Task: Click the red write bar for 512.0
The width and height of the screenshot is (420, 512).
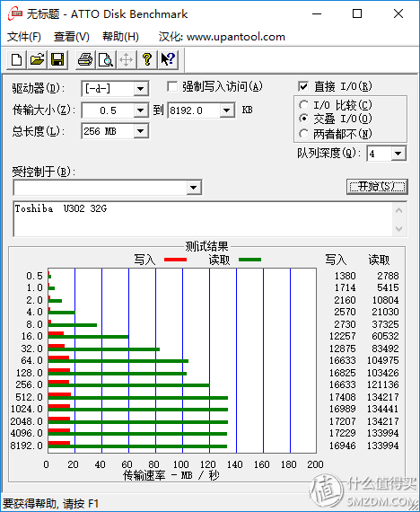Action: [x=60, y=394]
